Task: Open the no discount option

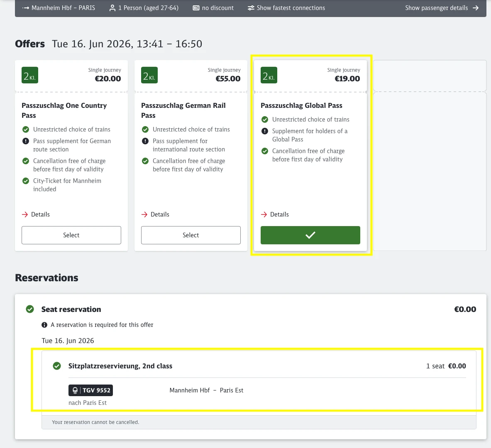Action: click(x=213, y=8)
